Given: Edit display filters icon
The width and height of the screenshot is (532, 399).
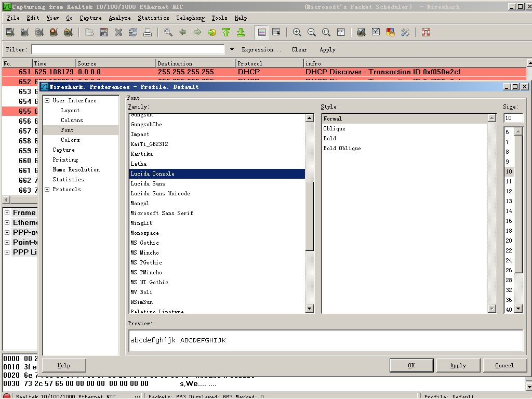Looking at the screenshot, I should [376, 32].
